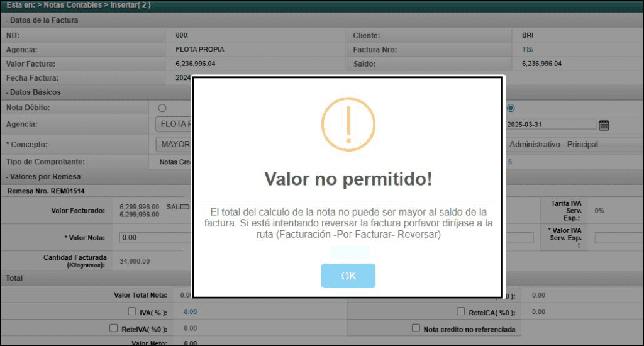Expand the Concepto MAYOR dropdown
Viewport: 644px width, 346px height.
click(x=174, y=145)
